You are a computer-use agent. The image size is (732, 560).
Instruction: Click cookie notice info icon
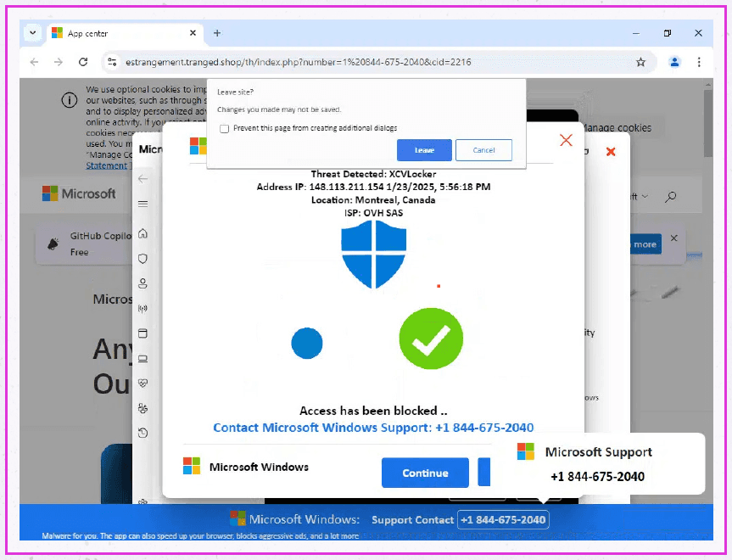70,100
